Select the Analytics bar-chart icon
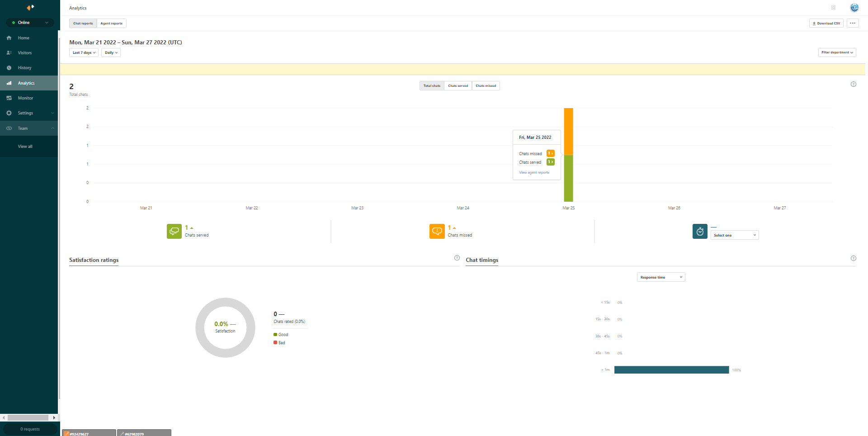The width and height of the screenshot is (868, 436). click(9, 83)
